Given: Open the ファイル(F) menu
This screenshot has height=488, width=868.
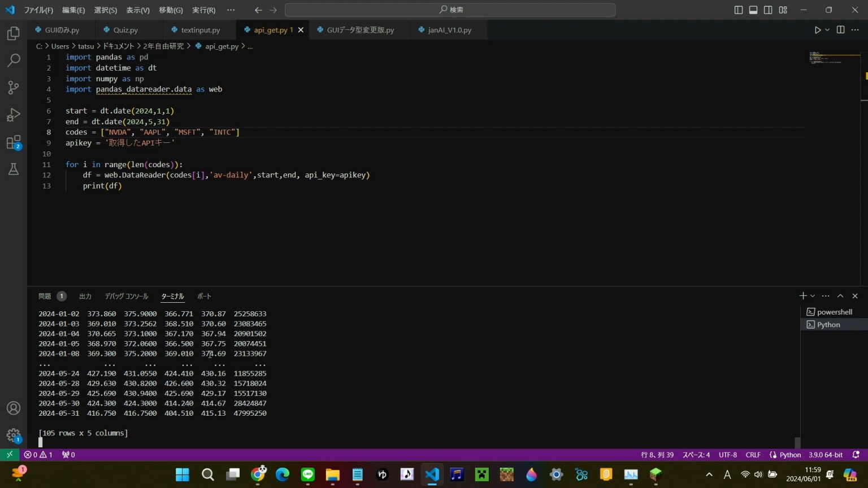Looking at the screenshot, I should click(38, 10).
